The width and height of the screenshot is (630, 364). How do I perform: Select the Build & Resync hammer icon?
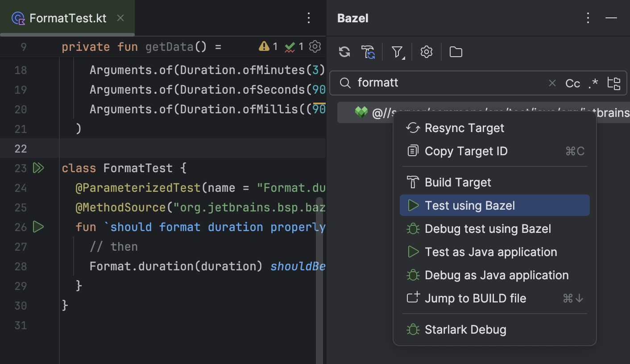(368, 52)
